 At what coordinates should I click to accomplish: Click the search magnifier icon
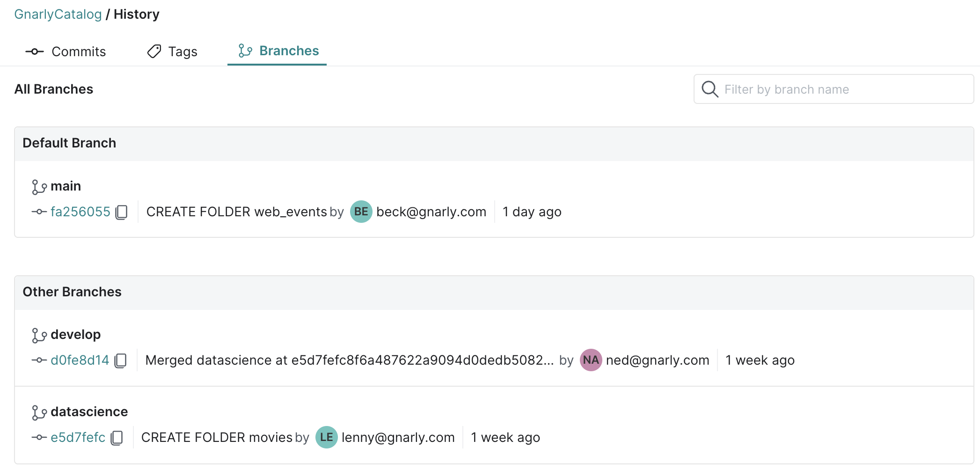coord(709,89)
